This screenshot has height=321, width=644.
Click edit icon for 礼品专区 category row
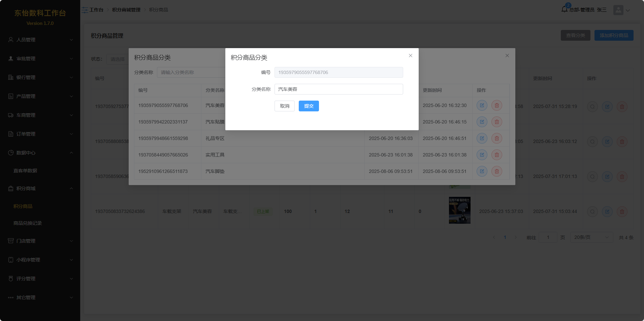point(482,138)
